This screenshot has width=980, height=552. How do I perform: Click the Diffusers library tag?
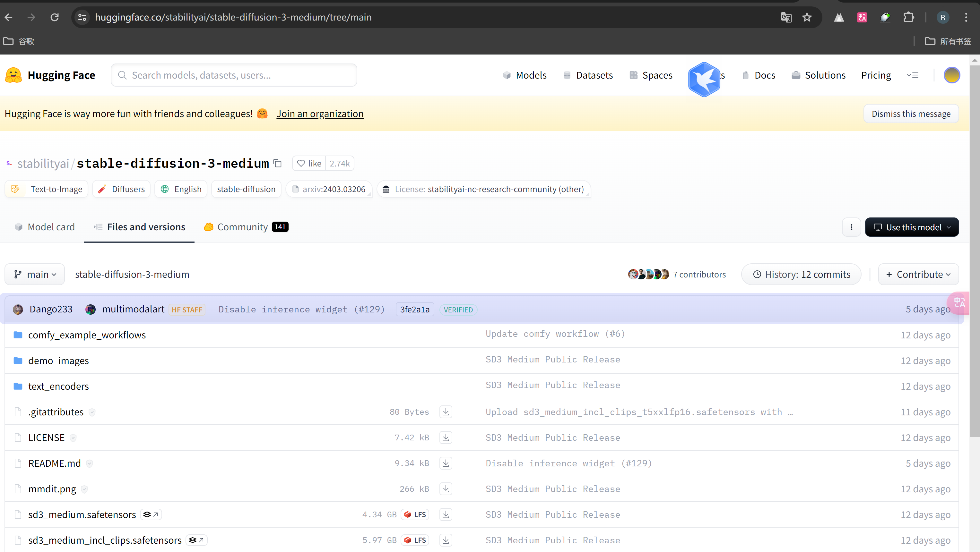point(121,189)
